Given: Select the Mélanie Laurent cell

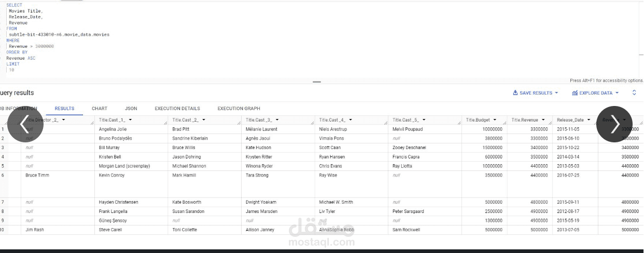Looking at the screenshot, I should [261, 129].
